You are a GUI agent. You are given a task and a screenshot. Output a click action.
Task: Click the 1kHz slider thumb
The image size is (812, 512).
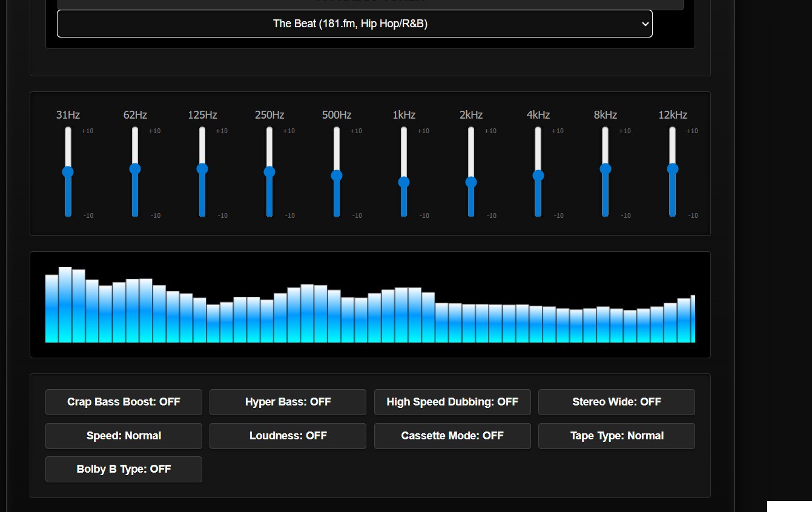[x=404, y=182]
